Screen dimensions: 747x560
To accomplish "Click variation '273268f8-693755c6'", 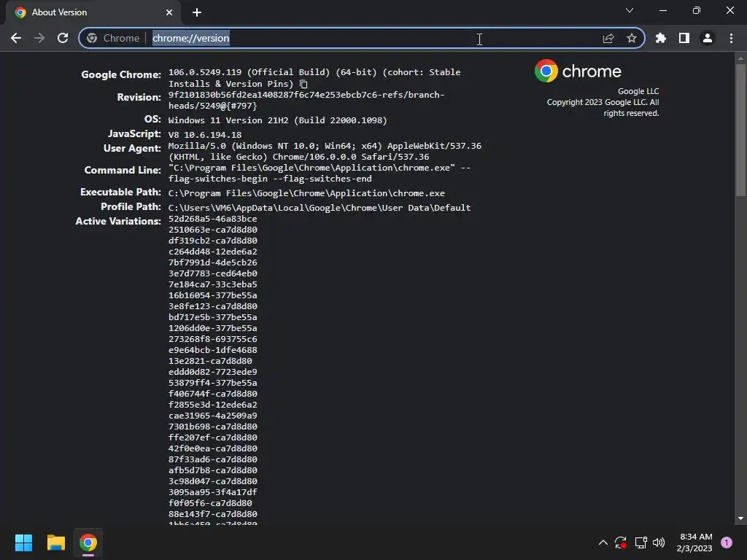I will [212, 340].
